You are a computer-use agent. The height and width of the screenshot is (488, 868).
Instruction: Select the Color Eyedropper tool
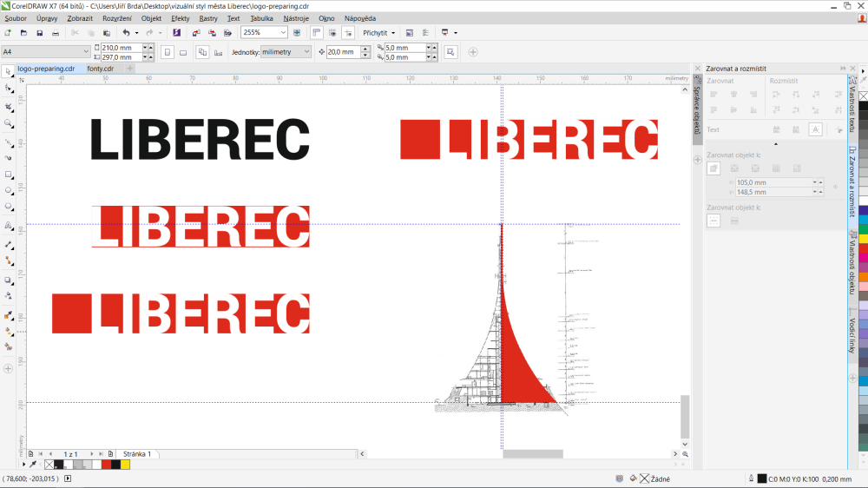[x=9, y=315]
